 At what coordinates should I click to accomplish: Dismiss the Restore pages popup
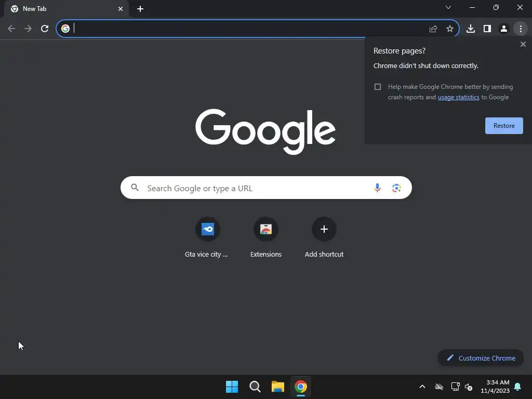(x=523, y=44)
